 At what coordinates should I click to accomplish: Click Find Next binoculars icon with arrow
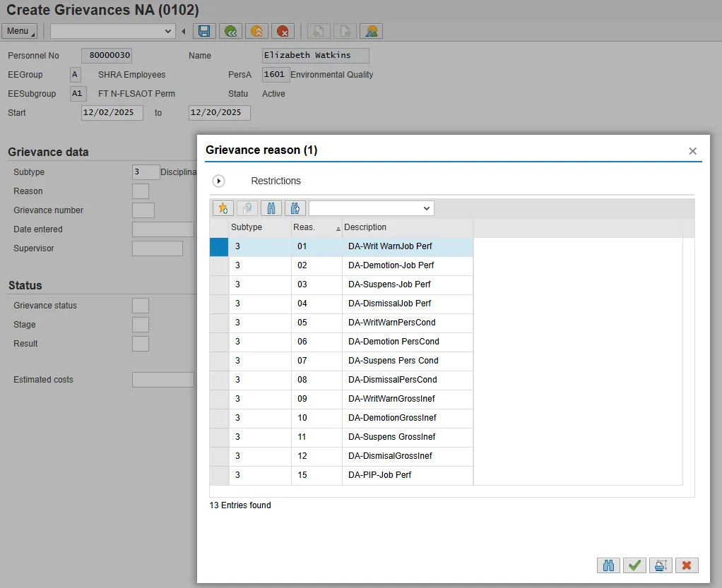click(x=295, y=208)
